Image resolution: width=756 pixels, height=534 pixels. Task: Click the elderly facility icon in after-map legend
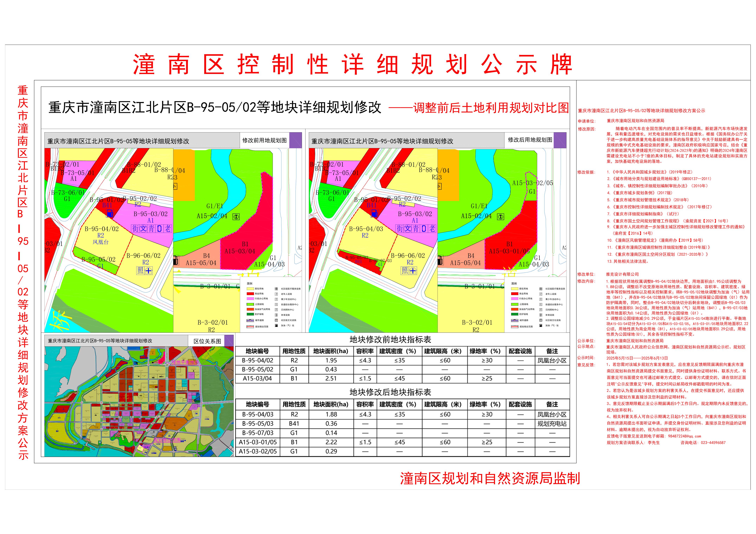541,294
